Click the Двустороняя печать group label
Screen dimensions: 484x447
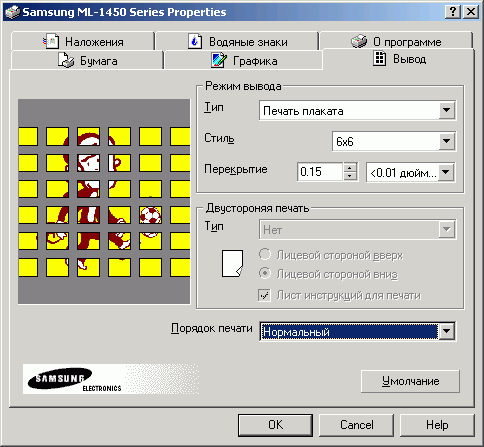point(257,208)
